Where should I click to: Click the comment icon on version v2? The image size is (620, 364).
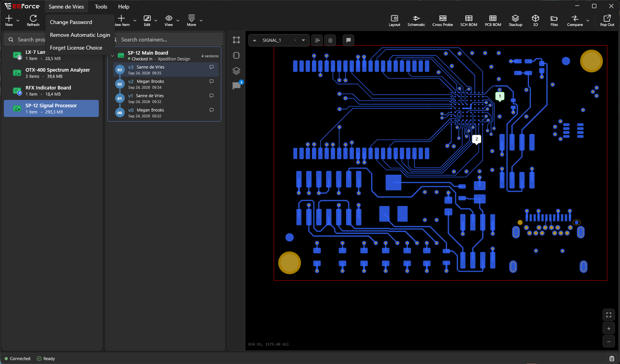click(x=212, y=81)
